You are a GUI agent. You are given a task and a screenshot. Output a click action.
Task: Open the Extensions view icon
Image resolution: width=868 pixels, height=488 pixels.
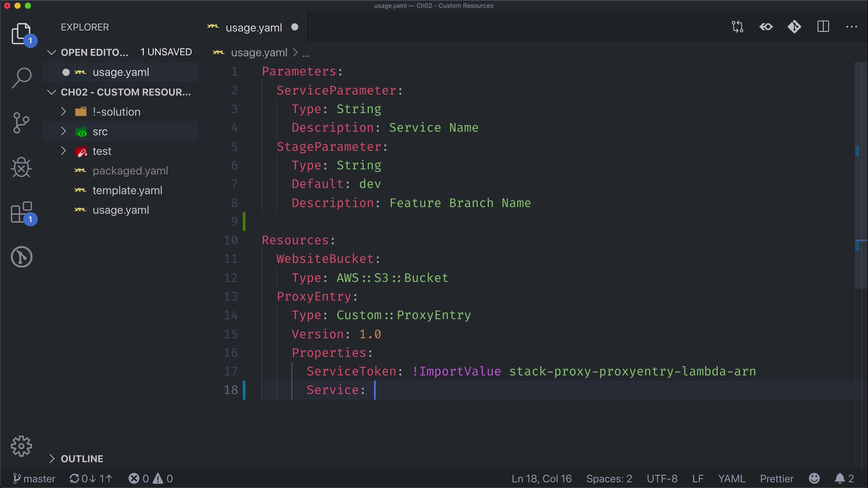[21, 212]
